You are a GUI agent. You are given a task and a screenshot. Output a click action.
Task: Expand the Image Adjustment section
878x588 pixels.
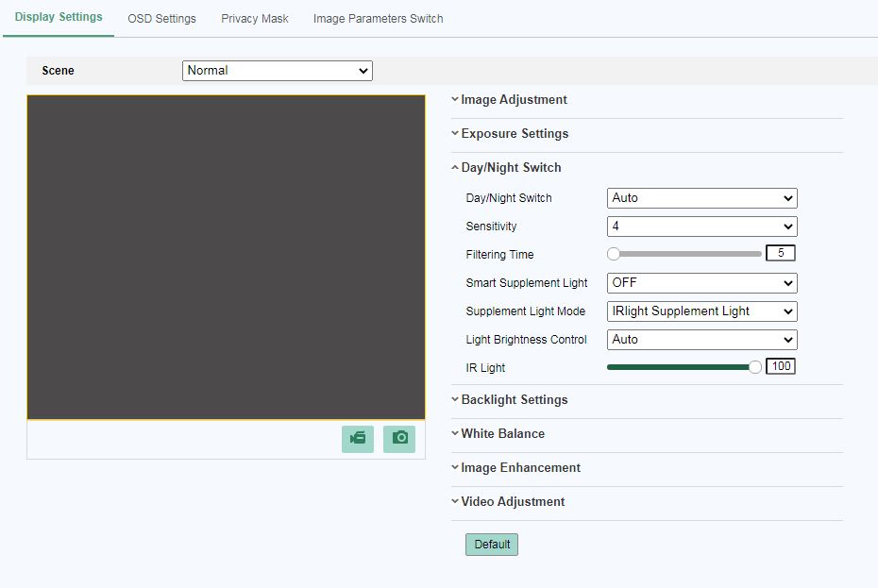click(514, 100)
